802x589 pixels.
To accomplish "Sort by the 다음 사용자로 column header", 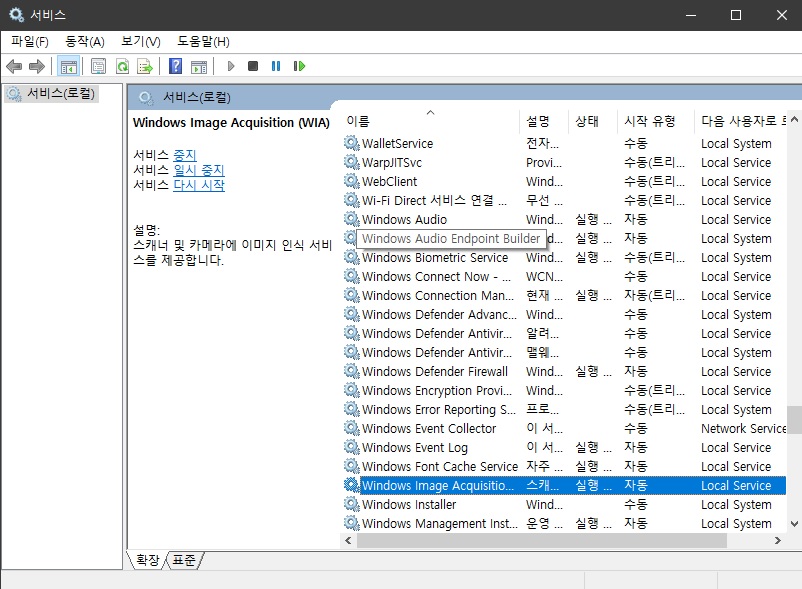I will tap(741, 121).
